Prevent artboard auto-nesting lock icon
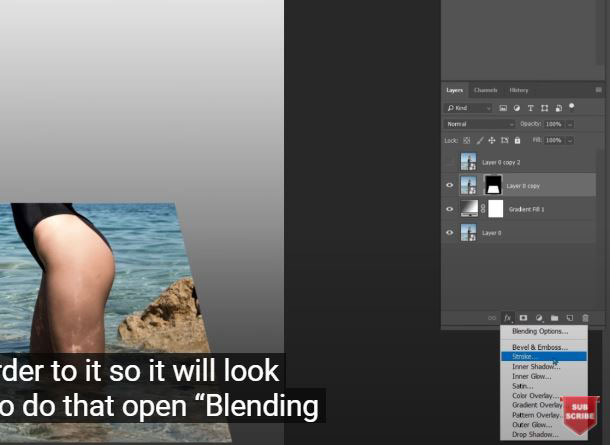 click(505, 140)
